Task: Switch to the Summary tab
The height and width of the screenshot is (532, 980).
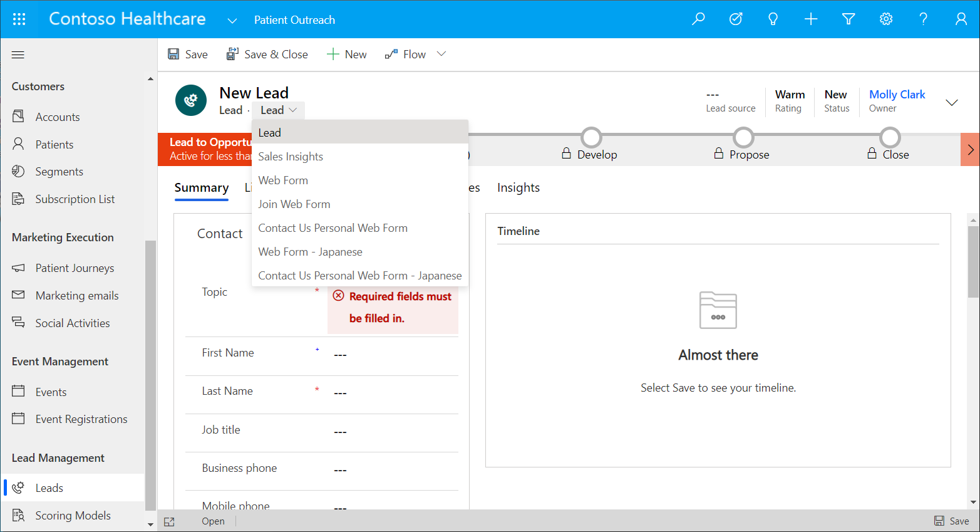Action: coord(202,187)
